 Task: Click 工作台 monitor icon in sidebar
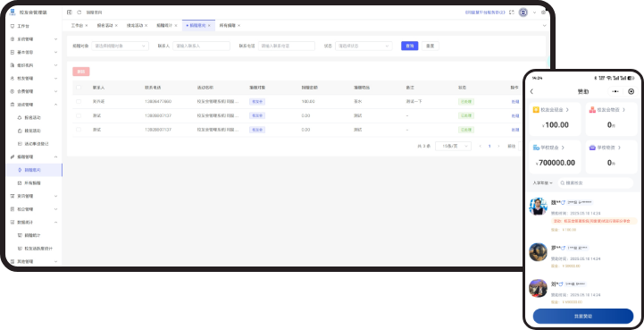[13, 26]
